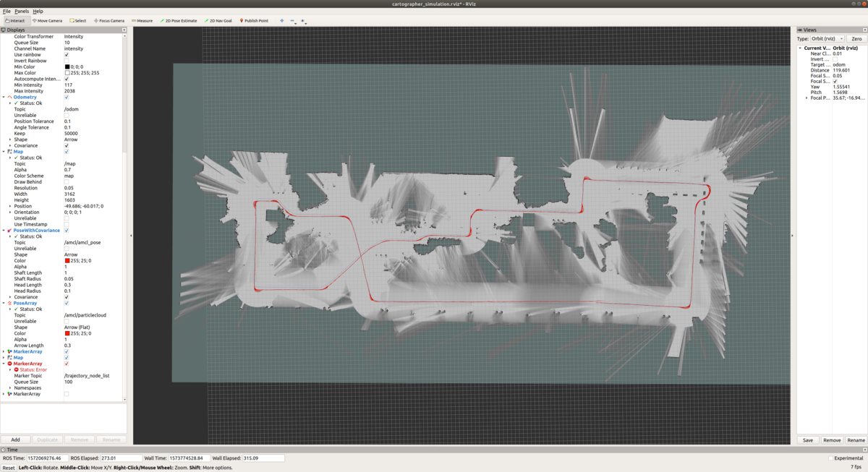Click the Time panel clock icon
The height and width of the screenshot is (472, 868).
click(4, 450)
